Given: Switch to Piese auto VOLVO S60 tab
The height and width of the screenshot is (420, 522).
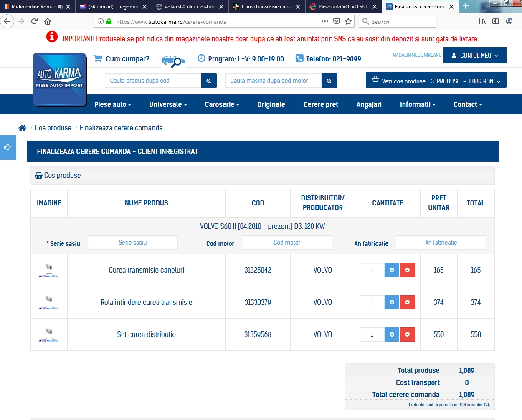Looking at the screenshot, I should 344,6.
